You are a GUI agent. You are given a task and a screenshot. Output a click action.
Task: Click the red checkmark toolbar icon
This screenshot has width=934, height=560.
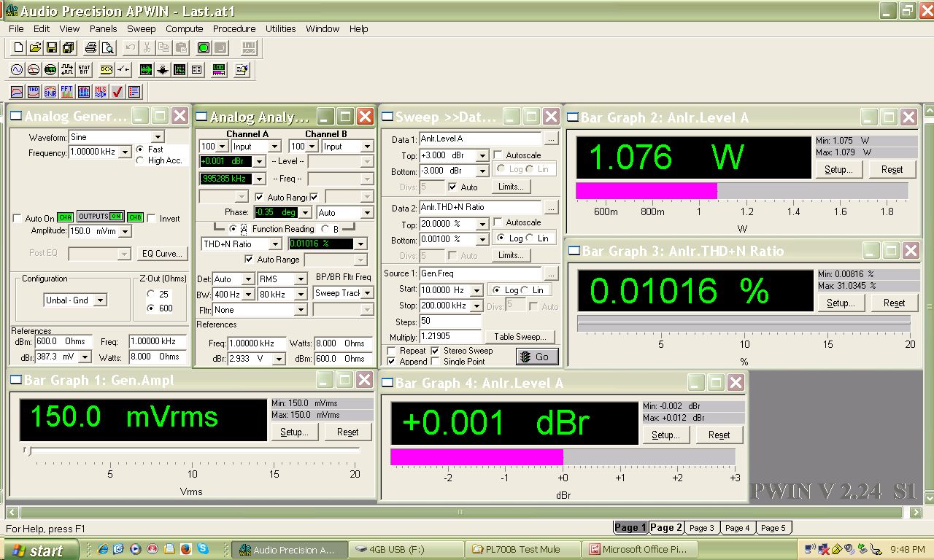(x=117, y=92)
